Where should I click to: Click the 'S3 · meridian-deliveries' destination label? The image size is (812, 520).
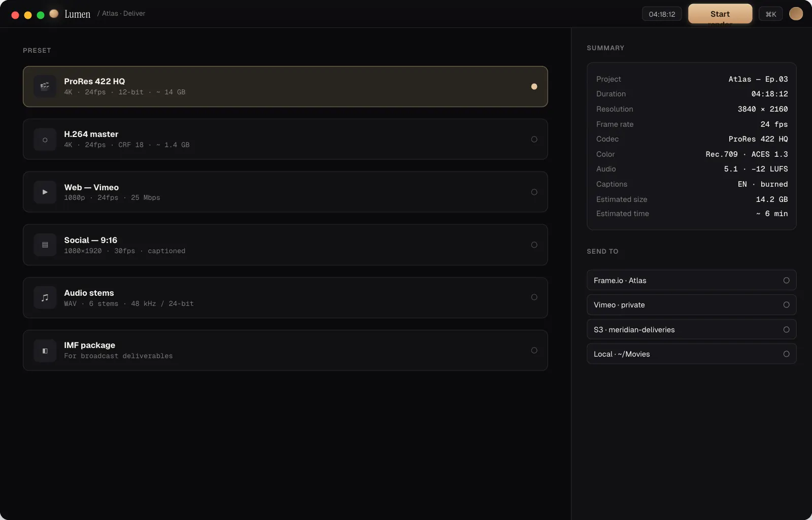[x=634, y=330]
